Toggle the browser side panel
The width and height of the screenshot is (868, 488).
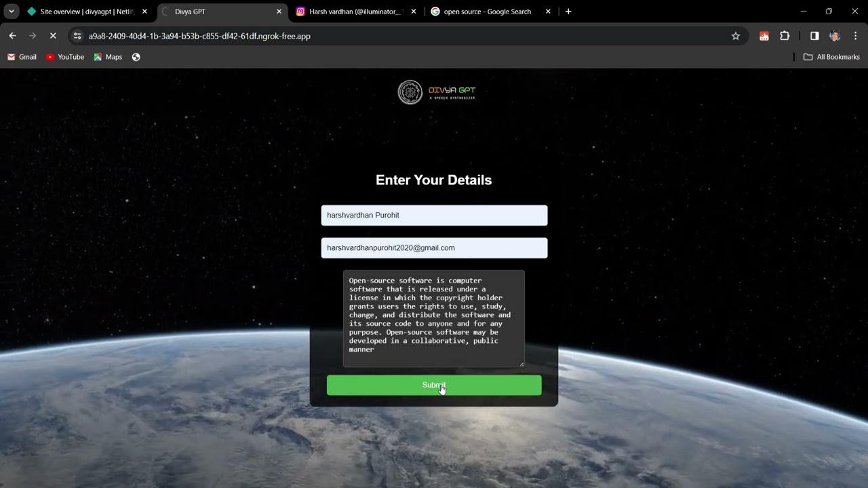pyautogui.click(x=814, y=36)
